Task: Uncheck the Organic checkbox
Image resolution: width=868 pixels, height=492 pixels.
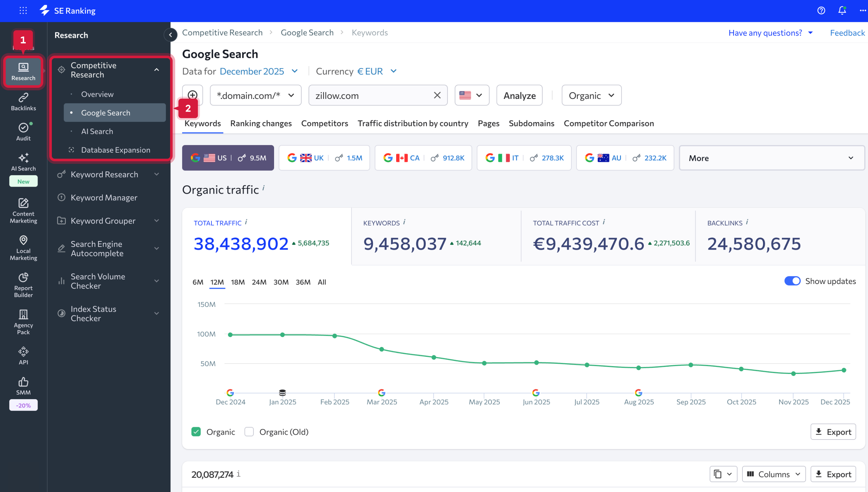Action: pos(196,432)
